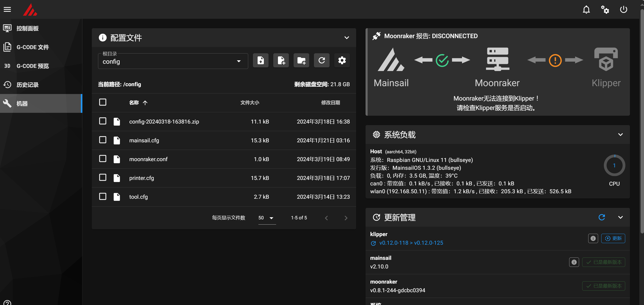Select 机器 in the sidebar

tap(41, 103)
